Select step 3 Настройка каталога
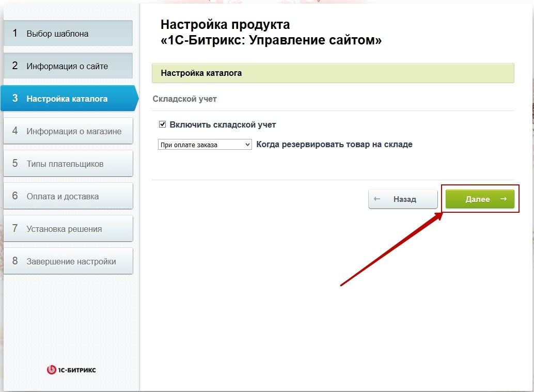This screenshot has width=534, height=392. (70, 99)
